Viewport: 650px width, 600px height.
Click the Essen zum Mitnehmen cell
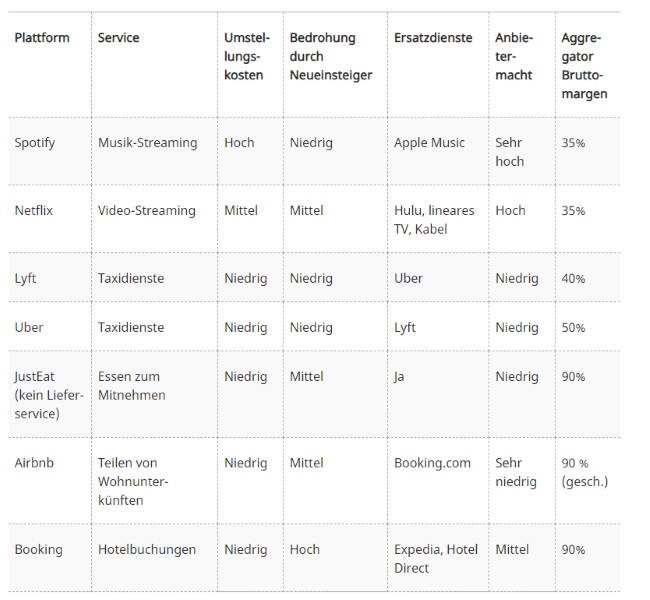pos(131,386)
